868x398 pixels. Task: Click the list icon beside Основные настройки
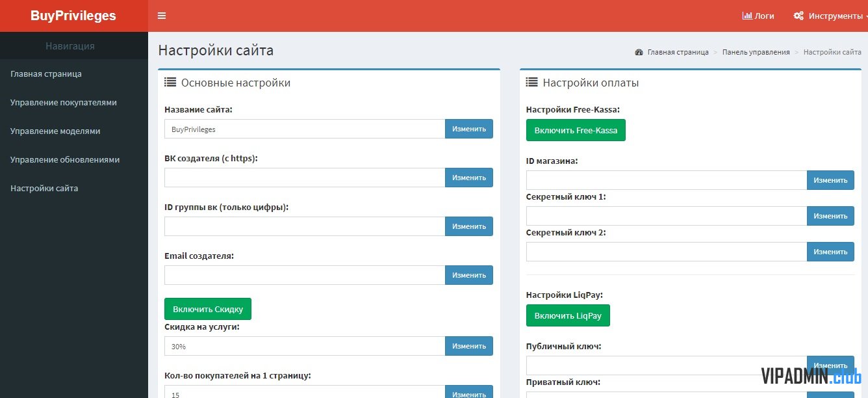coord(170,83)
